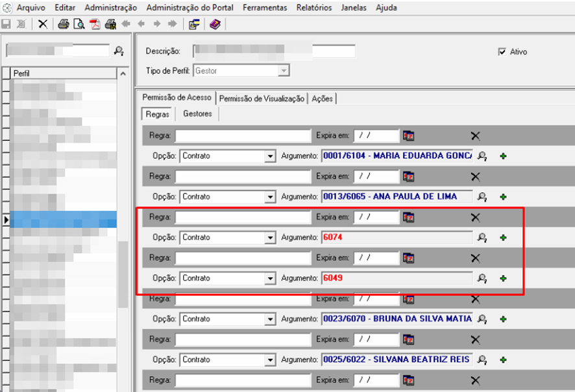The width and height of the screenshot is (575, 392).
Task: Click the search magnifier above the Perfil list
Action: click(x=119, y=51)
